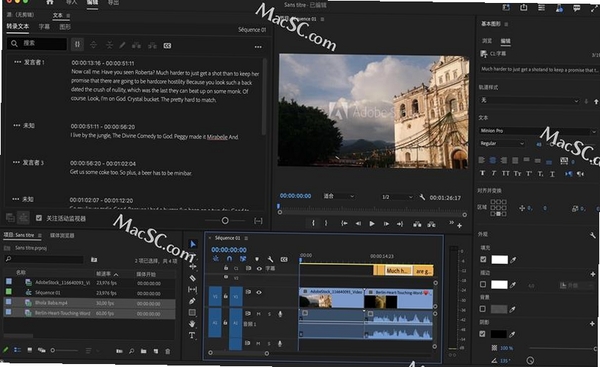
Task: Open zoom level Fit dropdown in monitor
Action: [x=339, y=196]
